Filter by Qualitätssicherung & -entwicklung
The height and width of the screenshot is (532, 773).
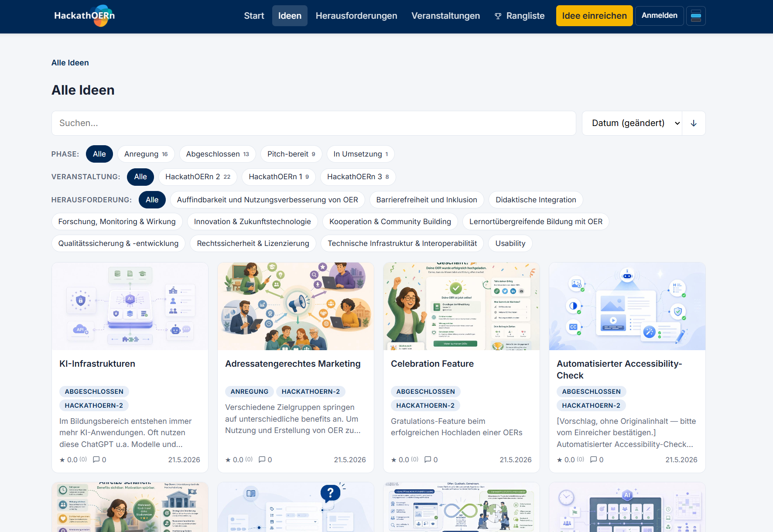pos(119,243)
